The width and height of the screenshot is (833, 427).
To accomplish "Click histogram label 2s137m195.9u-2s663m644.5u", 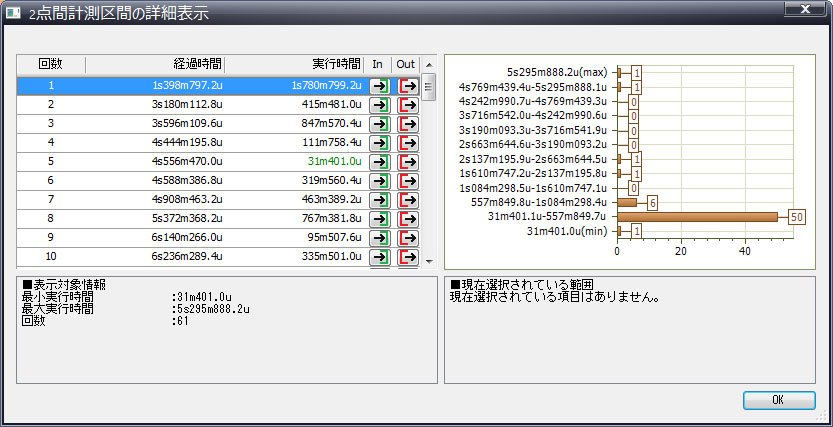I will tap(533, 159).
